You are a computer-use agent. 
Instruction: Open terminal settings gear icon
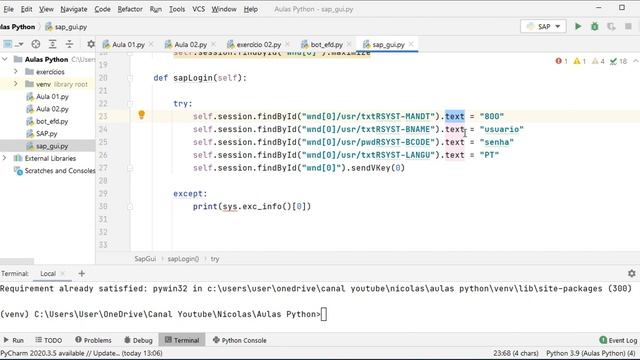[x=631, y=273]
